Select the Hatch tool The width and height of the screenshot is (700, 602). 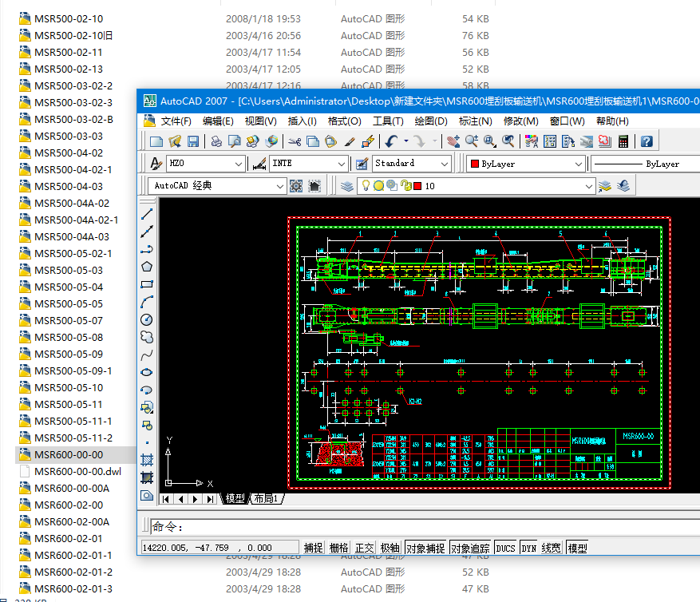tap(147, 460)
